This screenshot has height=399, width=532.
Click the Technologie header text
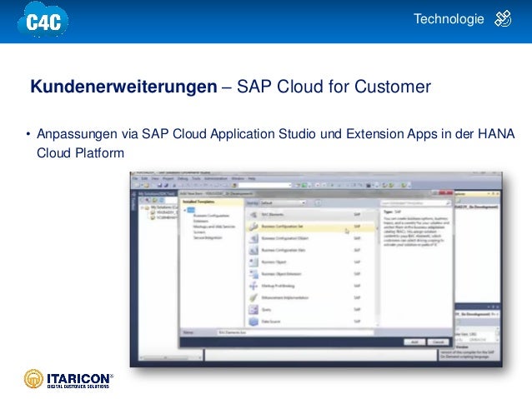[x=449, y=19]
